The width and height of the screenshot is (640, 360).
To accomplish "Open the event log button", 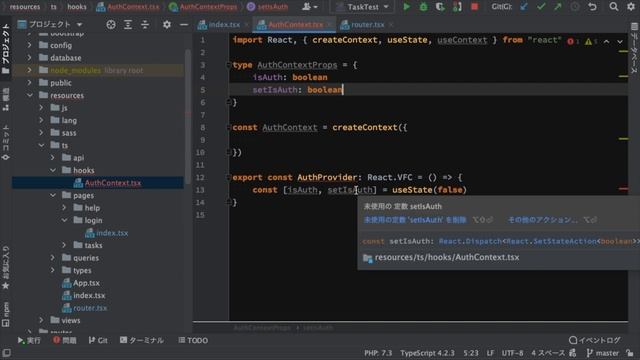I will (x=594, y=340).
